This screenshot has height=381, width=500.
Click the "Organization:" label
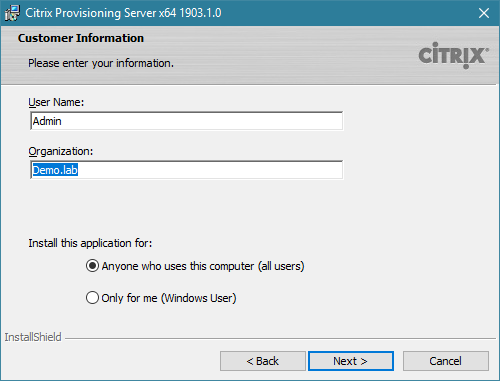click(x=61, y=151)
